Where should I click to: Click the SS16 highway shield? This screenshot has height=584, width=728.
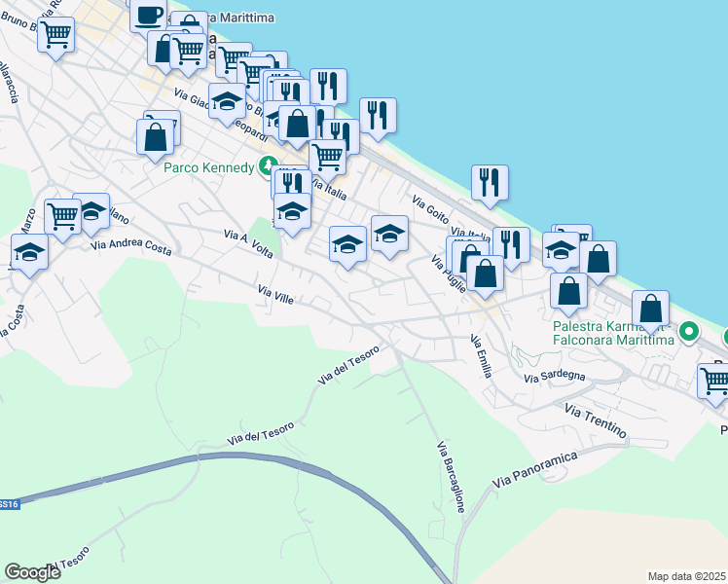point(8,504)
